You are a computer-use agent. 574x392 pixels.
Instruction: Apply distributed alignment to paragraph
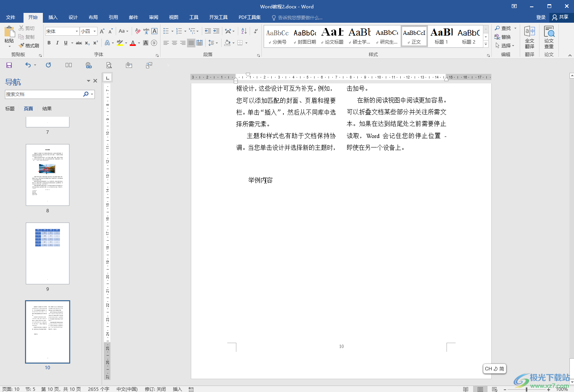click(x=200, y=43)
